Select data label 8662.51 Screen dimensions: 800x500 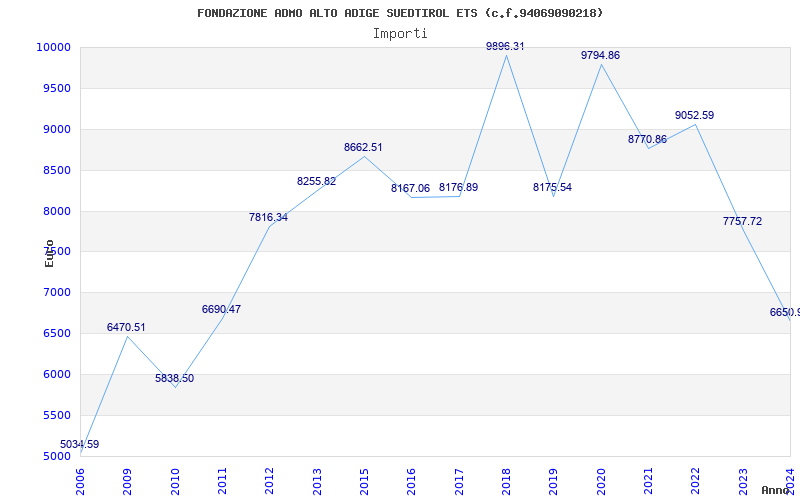[x=363, y=147]
